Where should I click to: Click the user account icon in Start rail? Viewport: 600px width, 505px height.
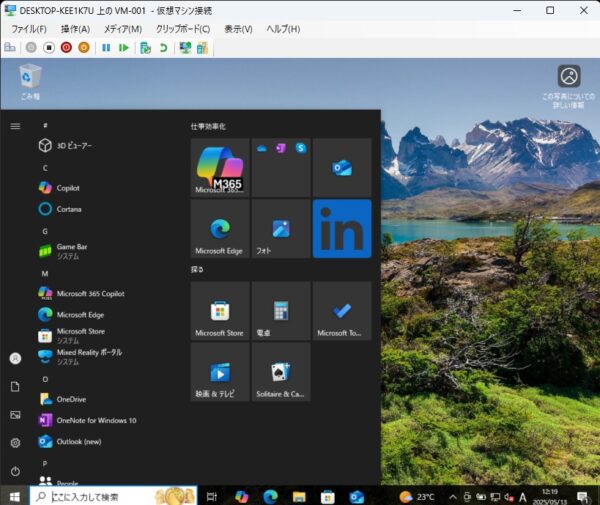coord(15,358)
